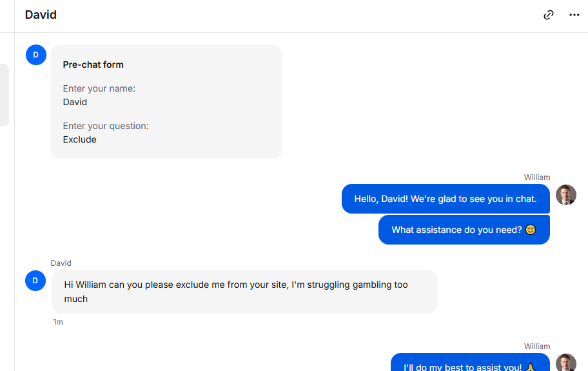Click 'I'll do my best' message bubble
This screenshot has height=371, width=588.
coord(470,363)
